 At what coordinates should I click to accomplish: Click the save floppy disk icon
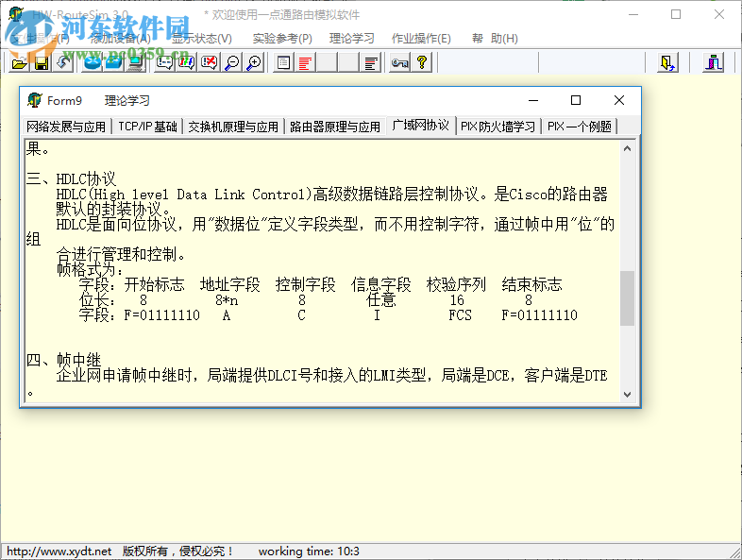(x=42, y=63)
